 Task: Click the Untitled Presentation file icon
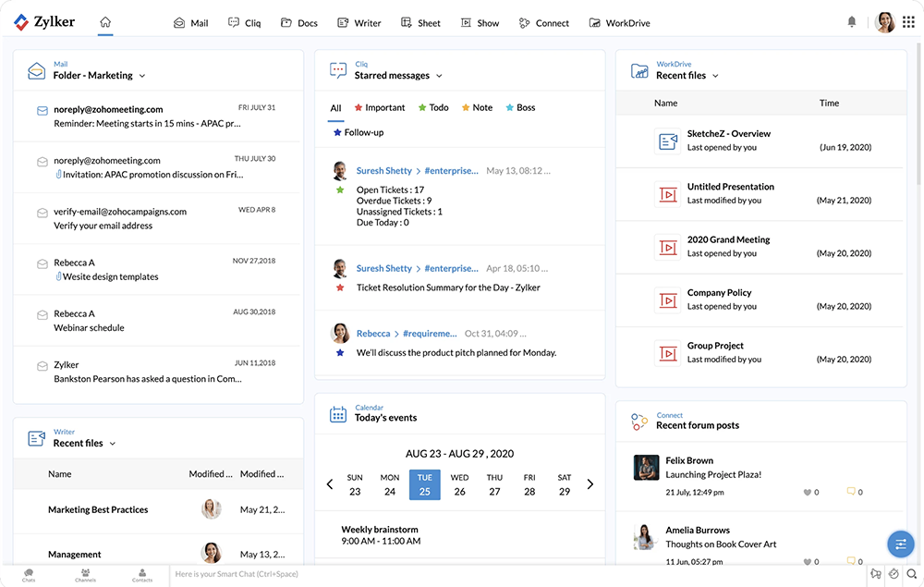(x=668, y=194)
